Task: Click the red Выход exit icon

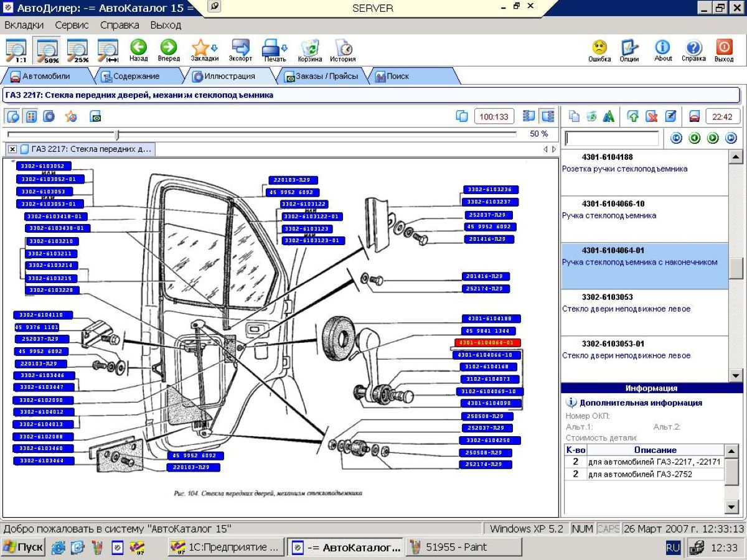Action: click(724, 50)
